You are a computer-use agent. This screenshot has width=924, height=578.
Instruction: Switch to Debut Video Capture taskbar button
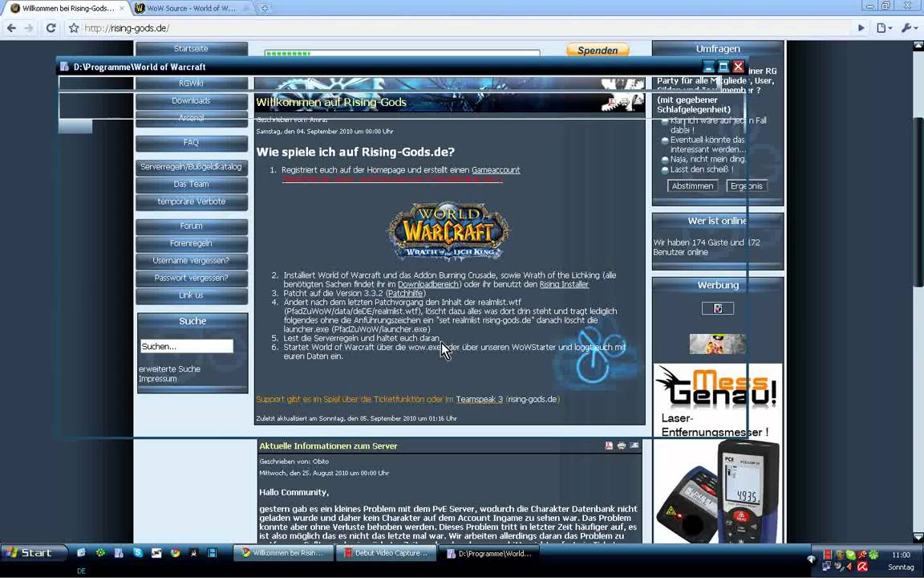[x=386, y=552]
